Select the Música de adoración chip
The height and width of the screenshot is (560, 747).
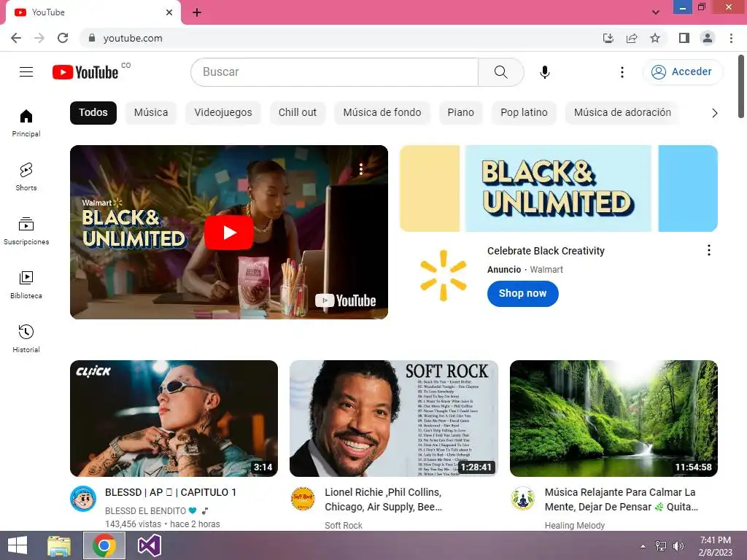622,113
